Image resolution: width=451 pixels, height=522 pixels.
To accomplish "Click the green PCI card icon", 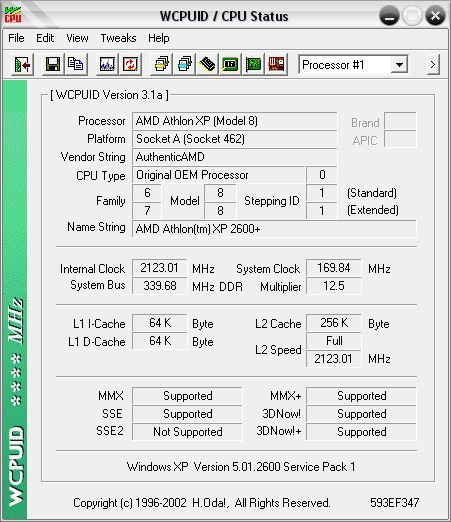I will pyautogui.click(x=253, y=64).
